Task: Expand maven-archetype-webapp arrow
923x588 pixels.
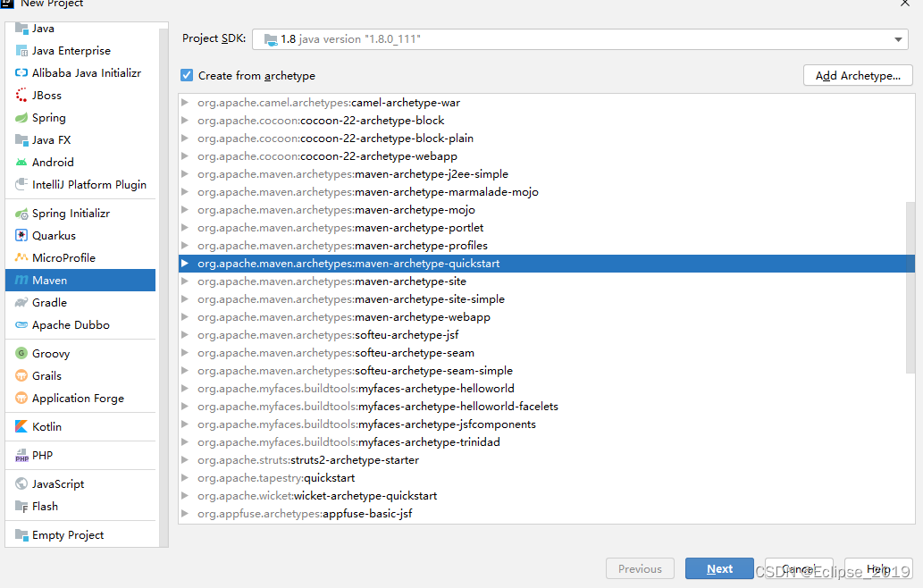Action: coord(185,316)
